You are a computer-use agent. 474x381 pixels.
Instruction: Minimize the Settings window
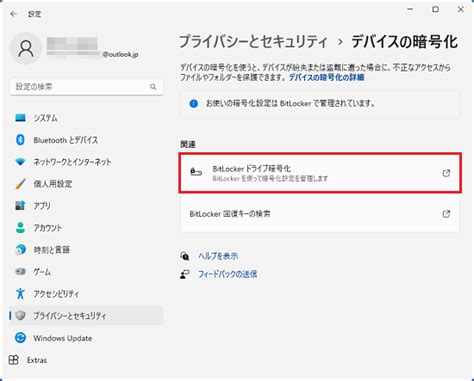click(x=410, y=10)
